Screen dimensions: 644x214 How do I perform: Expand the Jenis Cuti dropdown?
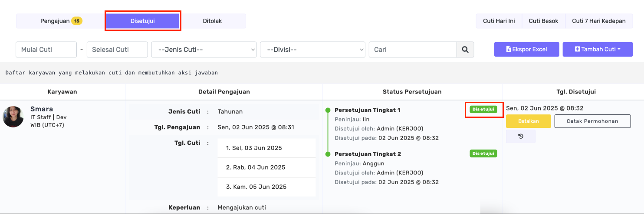pos(204,50)
